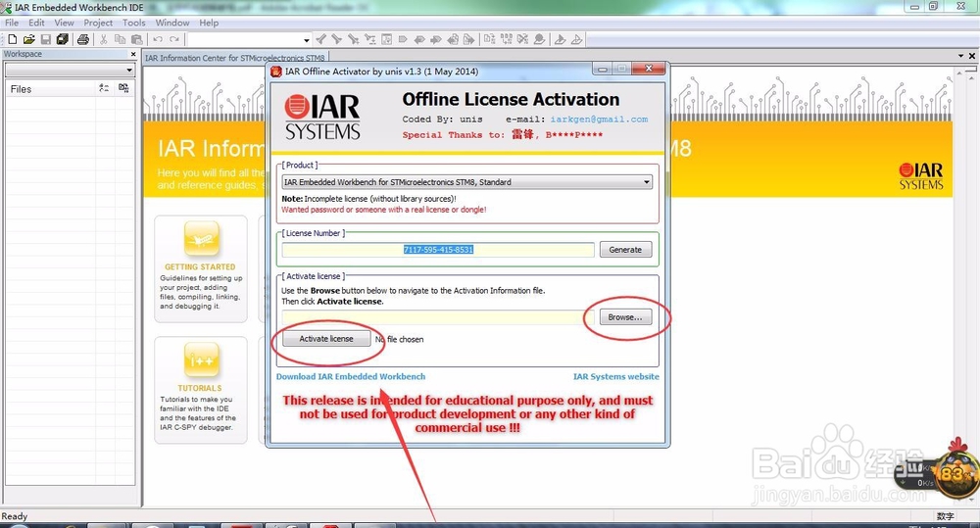Click the Redo arrow icon
This screenshot has width=980, height=528.
tap(174, 39)
